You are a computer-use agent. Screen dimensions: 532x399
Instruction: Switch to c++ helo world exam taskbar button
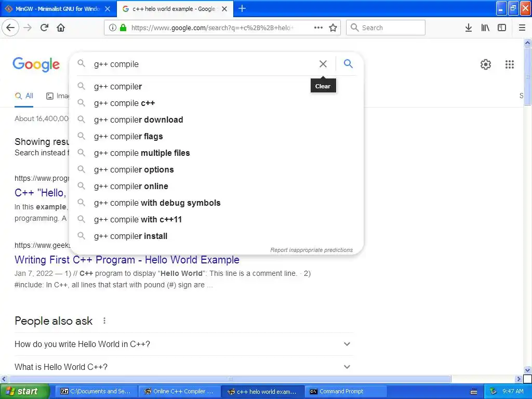click(263, 391)
